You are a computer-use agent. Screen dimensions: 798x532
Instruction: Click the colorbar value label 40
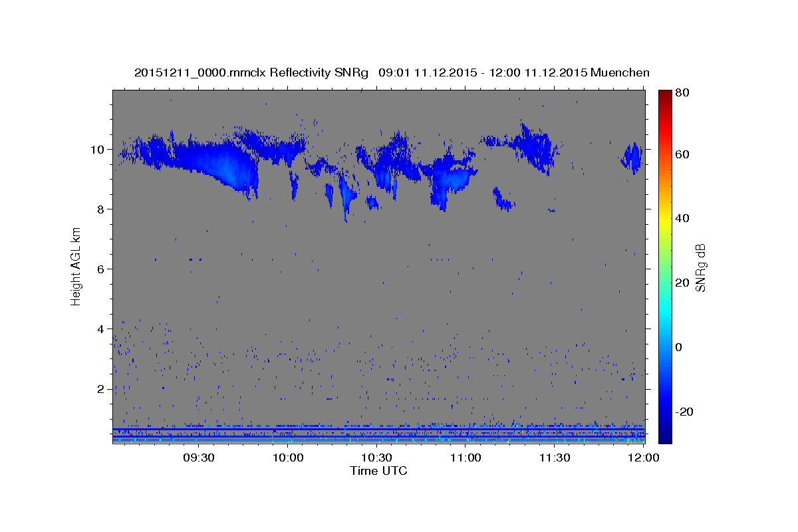tap(682, 218)
